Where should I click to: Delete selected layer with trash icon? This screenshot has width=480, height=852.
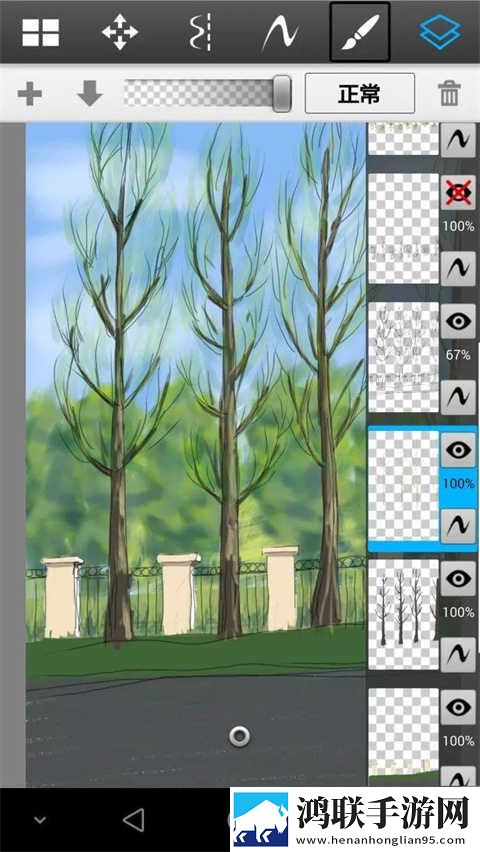pyautogui.click(x=450, y=93)
